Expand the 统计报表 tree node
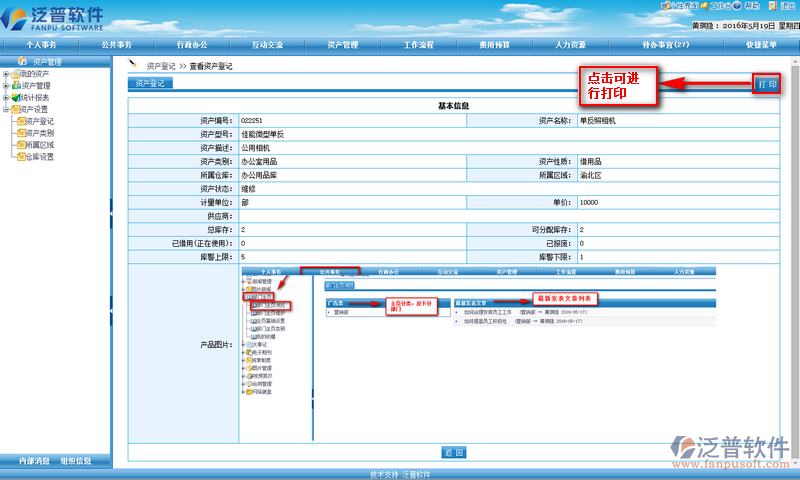800x480 pixels. point(6,98)
